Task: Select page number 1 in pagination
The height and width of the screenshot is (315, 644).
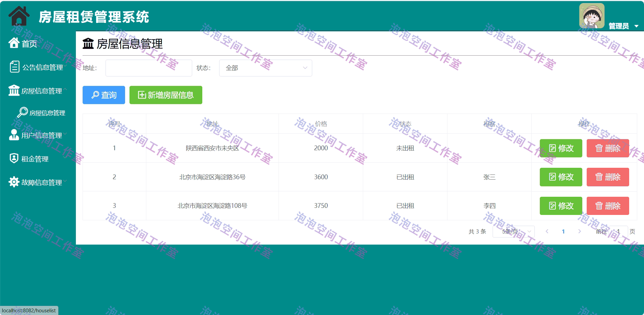Action: [x=563, y=231]
